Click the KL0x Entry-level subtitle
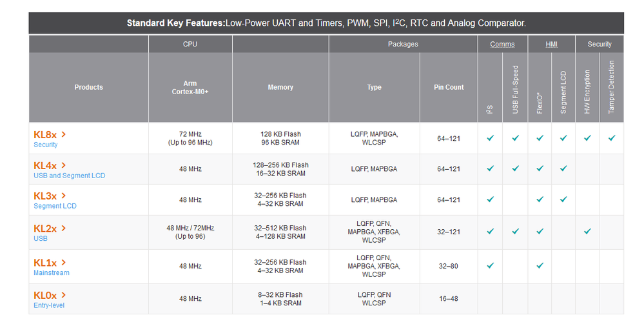The height and width of the screenshot is (326, 644). 49,305
